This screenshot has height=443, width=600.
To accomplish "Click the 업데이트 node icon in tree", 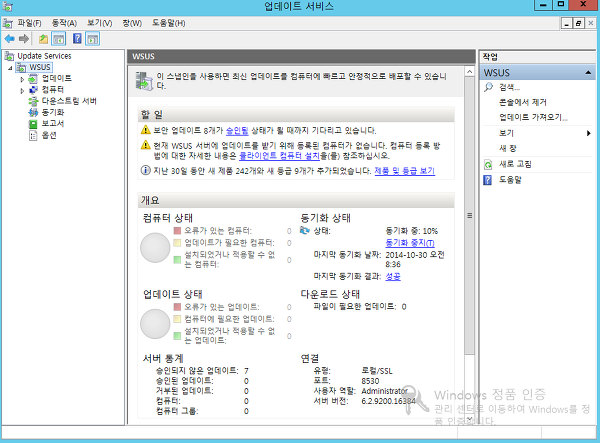I will pos(33,78).
